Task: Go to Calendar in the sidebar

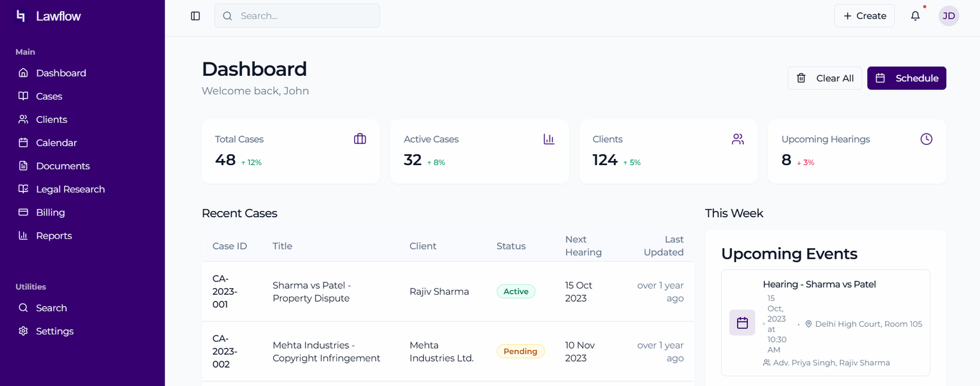Action: click(x=56, y=143)
